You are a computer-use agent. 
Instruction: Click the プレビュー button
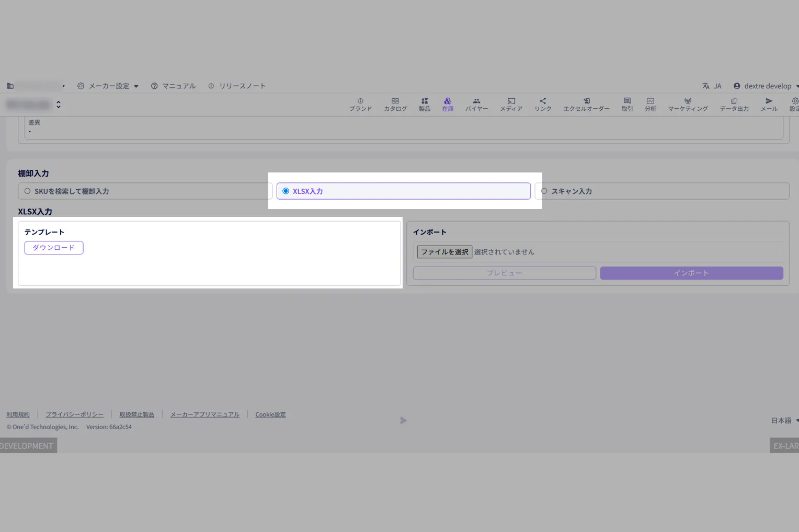(x=505, y=273)
